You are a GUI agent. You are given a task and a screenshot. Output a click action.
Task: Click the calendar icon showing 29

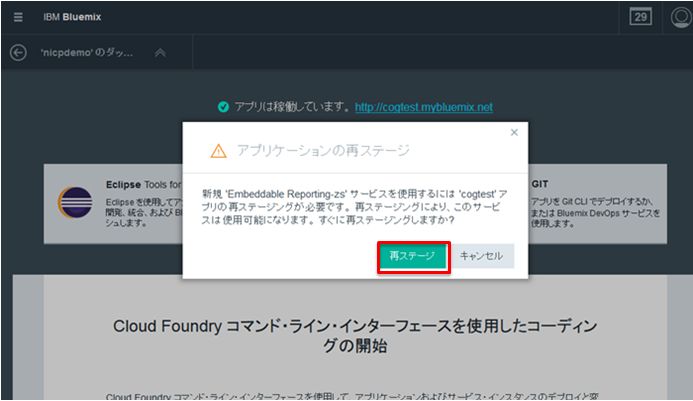640,17
